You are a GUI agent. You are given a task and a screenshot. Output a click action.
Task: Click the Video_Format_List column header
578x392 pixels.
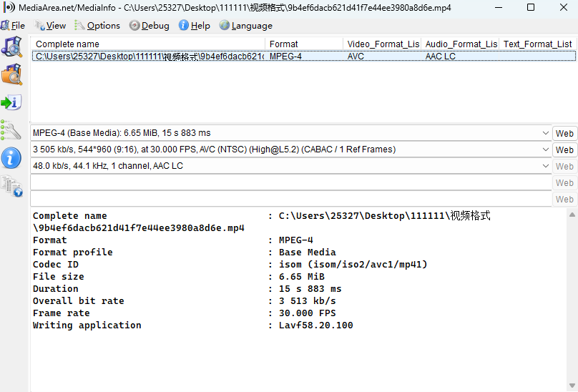(x=382, y=44)
